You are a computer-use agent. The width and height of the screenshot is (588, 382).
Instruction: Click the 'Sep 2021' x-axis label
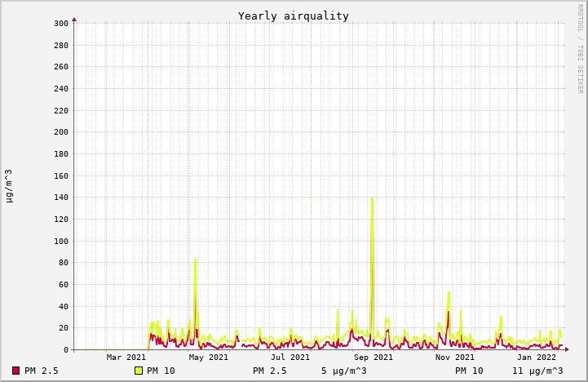(374, 358)
